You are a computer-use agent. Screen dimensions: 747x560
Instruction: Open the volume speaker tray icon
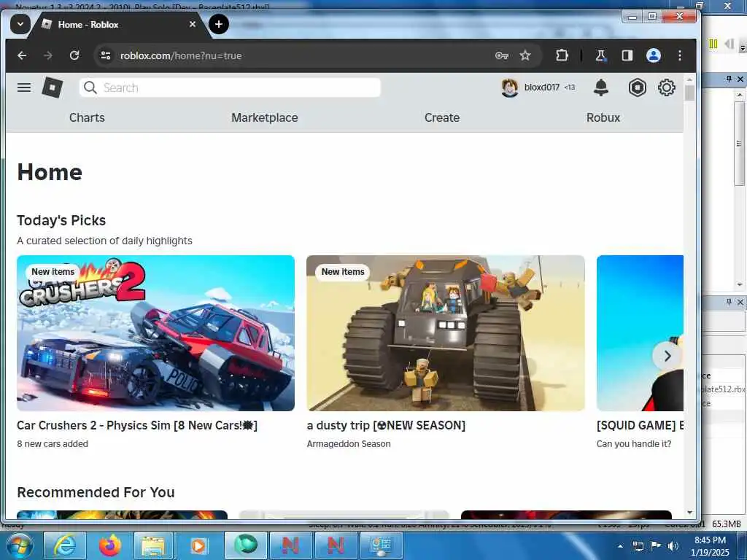click(x=673, y=546)
